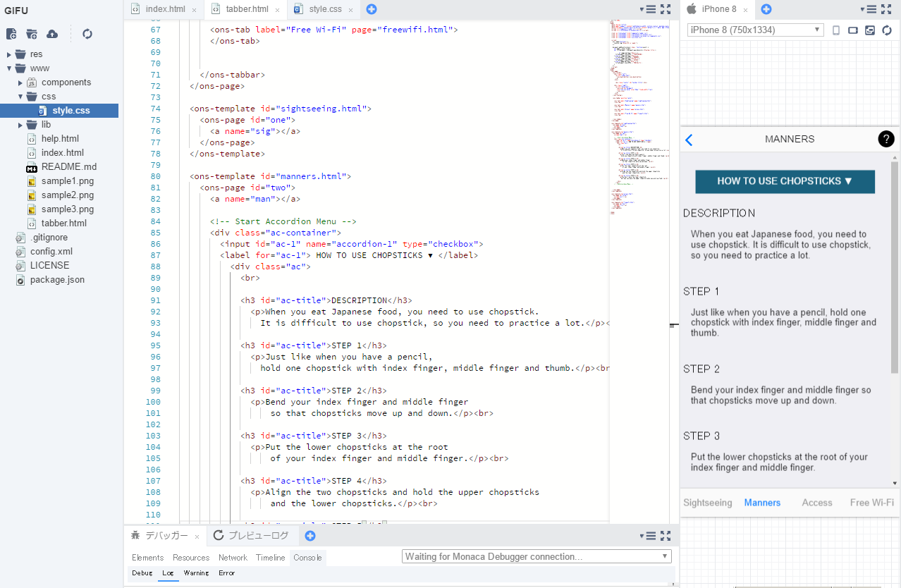Expand the res folder
The image size is (901, 588).
(8, 54)
